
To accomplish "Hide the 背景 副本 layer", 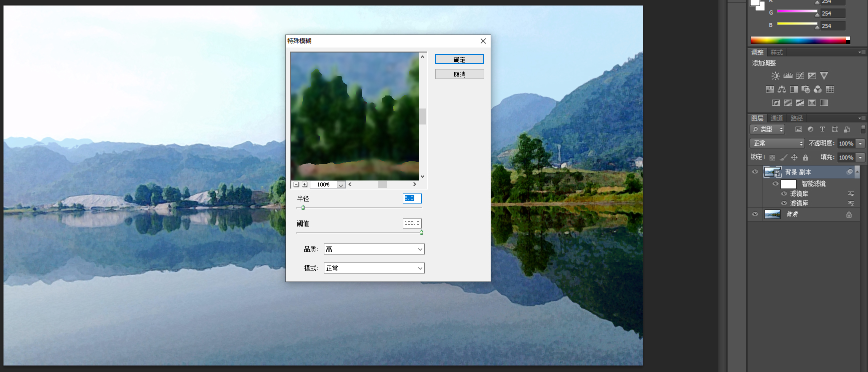I will click(755, 172).
